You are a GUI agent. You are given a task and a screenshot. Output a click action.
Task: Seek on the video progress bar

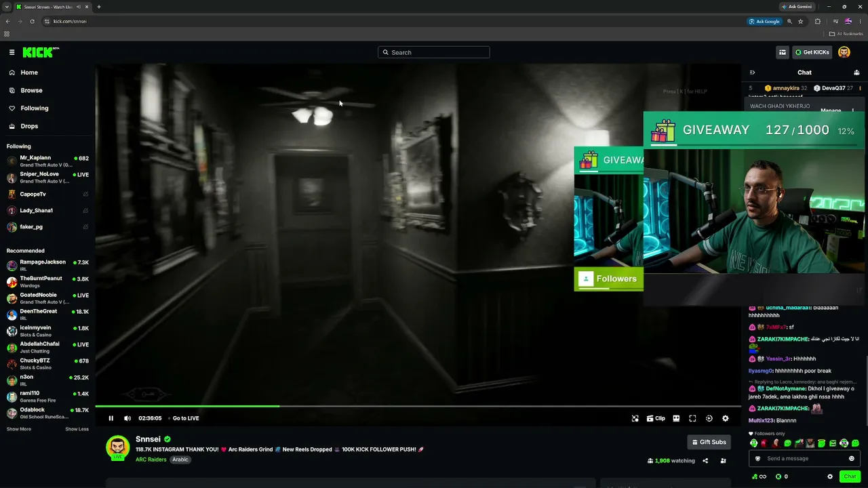[418, 406]
